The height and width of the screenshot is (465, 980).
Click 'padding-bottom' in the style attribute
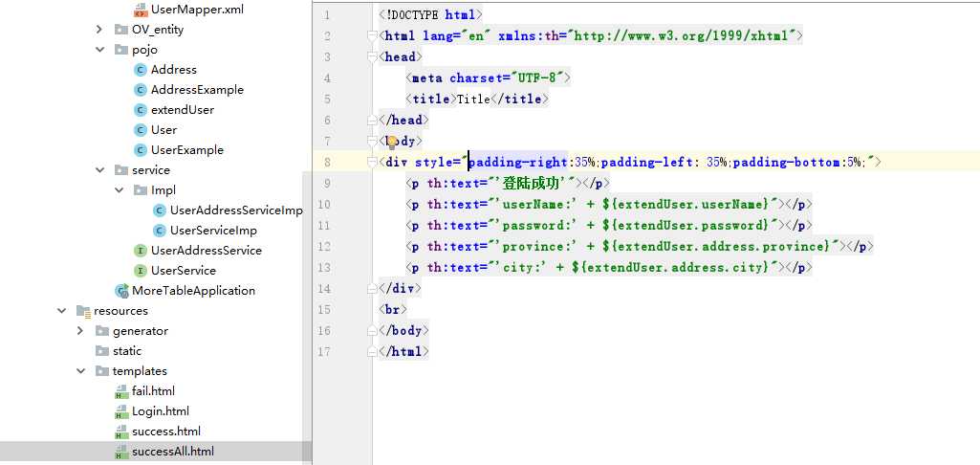click(x=787, y=162)
